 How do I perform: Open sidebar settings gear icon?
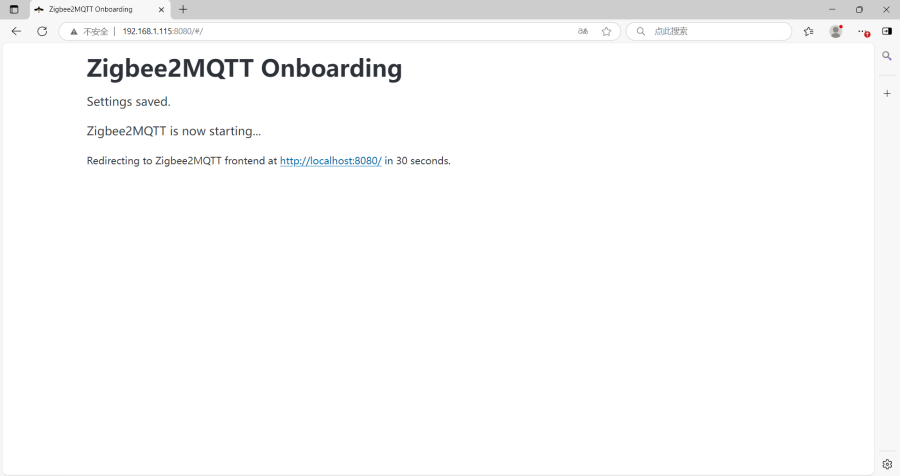pyautogui.click(x=887, y=464)
